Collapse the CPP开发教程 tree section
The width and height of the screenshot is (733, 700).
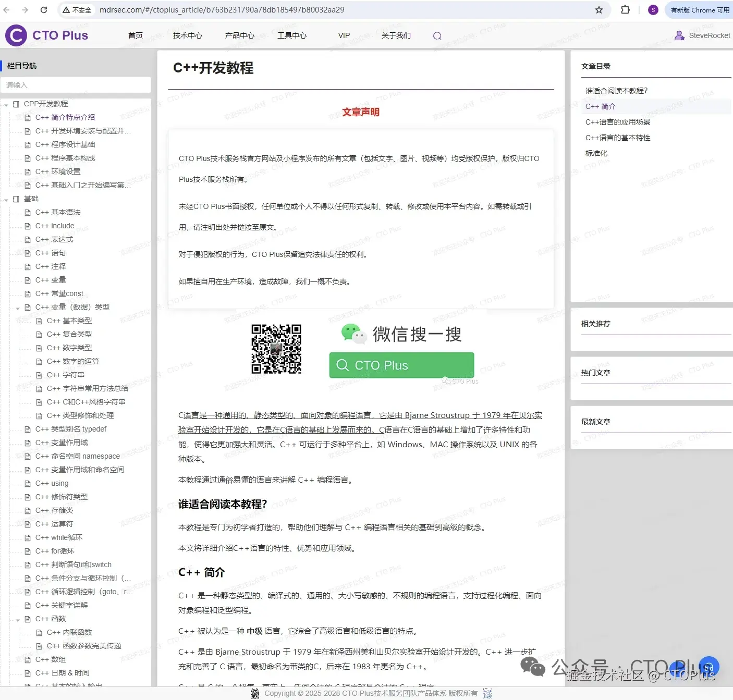click(6, 104)
